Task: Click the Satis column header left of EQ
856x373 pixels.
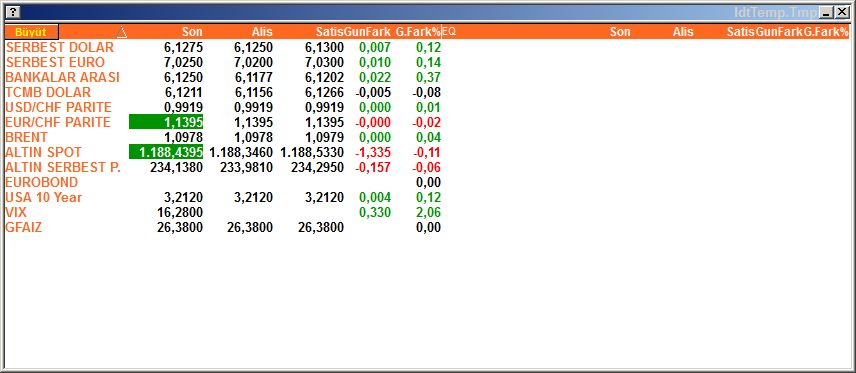Action: 330,32
